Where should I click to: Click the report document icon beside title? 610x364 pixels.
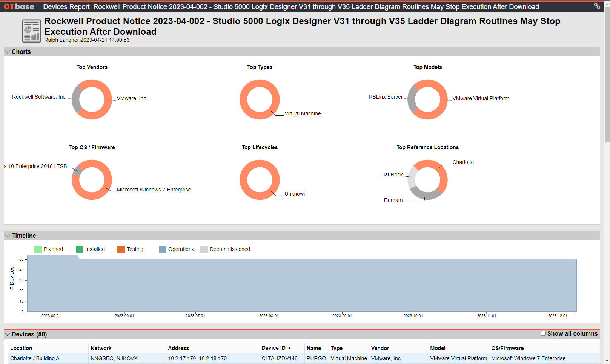coord(32,31)
